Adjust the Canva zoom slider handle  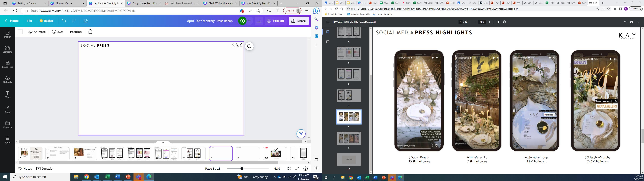pos(242,168)
